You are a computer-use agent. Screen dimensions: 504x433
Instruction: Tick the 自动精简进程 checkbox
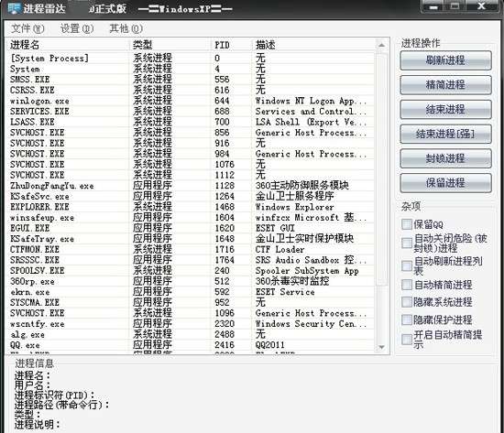click(x=407, y=285)
